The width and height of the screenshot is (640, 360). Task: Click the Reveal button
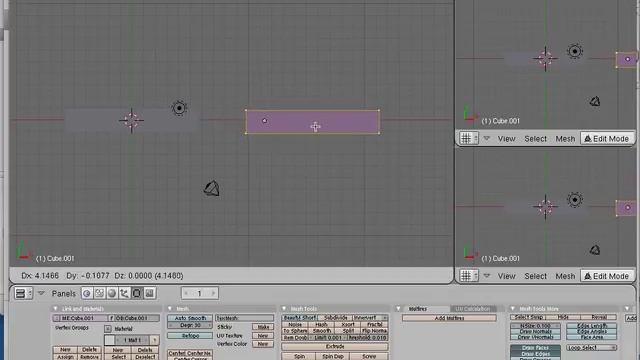(599, 317)
